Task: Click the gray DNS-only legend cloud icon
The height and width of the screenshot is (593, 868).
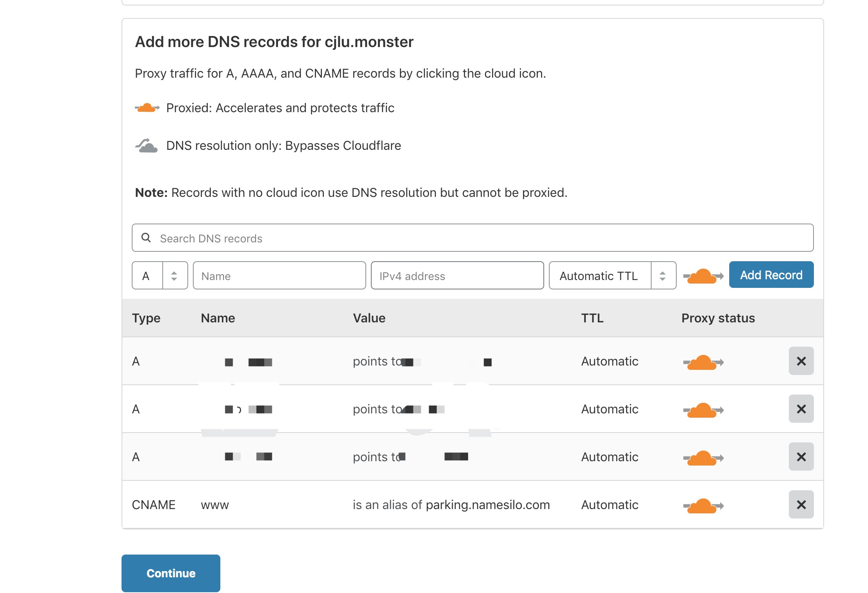Action: [146, 145]
